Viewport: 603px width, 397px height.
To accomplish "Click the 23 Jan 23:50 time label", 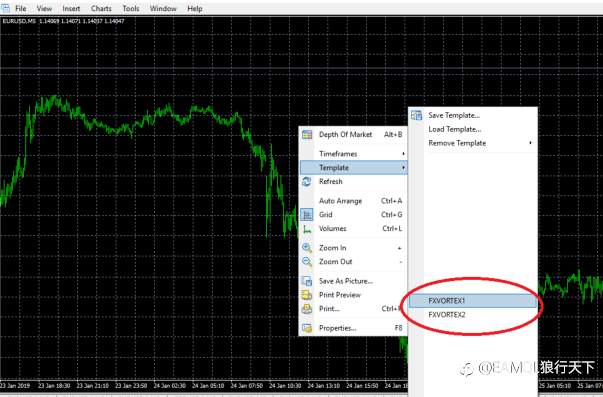I will 131,385.
